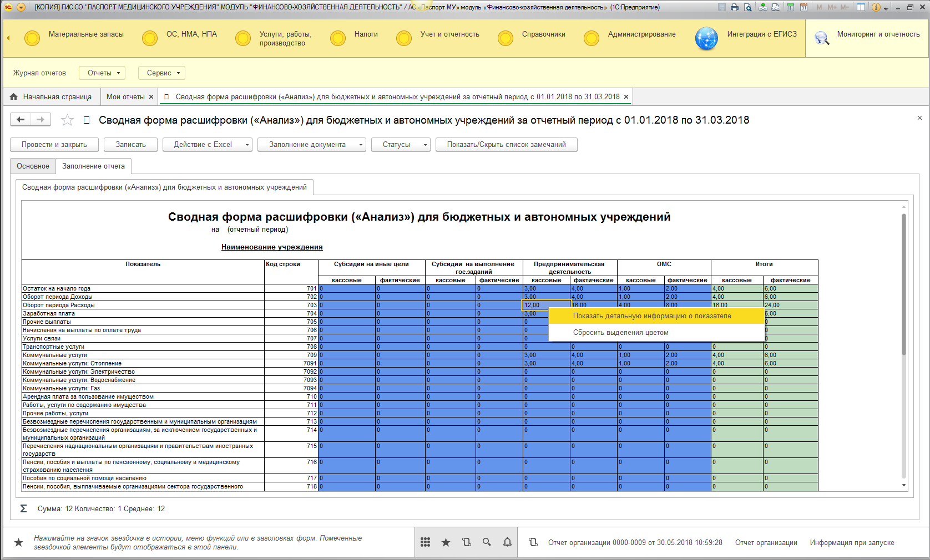Open Интеграция с ЕГИСЗ globe section
The image size is (930, 560).
[x=706, y=38]
